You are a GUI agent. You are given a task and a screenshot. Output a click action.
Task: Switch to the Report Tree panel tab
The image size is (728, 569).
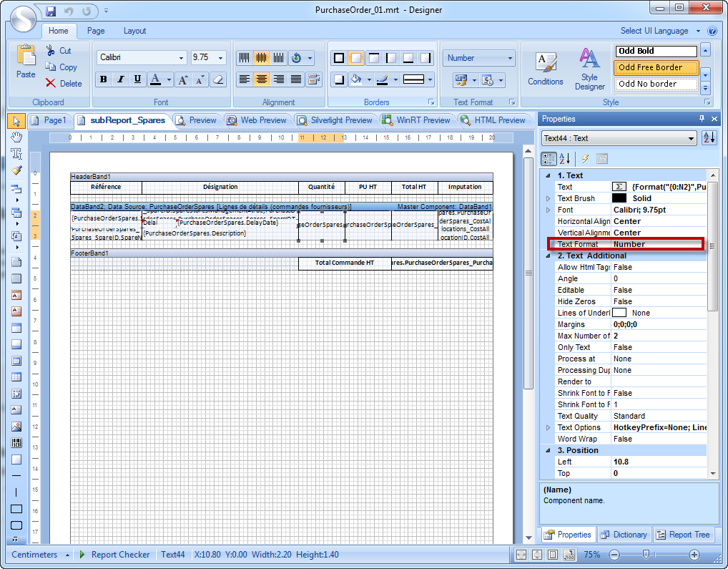[684, 535]
